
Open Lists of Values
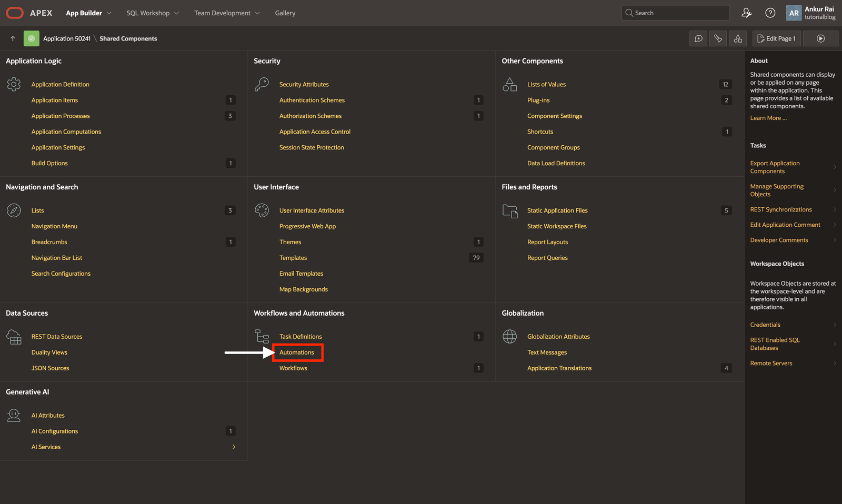(x=546, y=84)
